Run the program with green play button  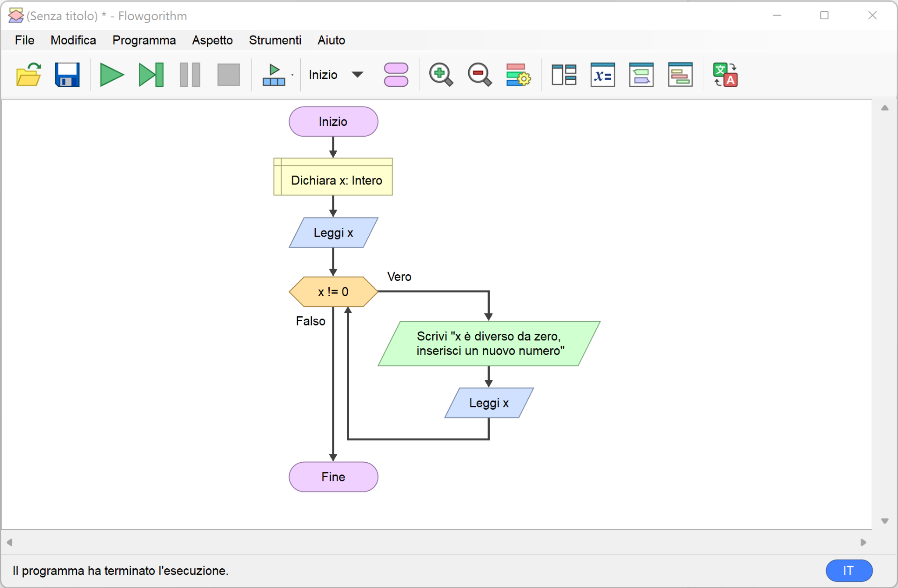[111, 75]
